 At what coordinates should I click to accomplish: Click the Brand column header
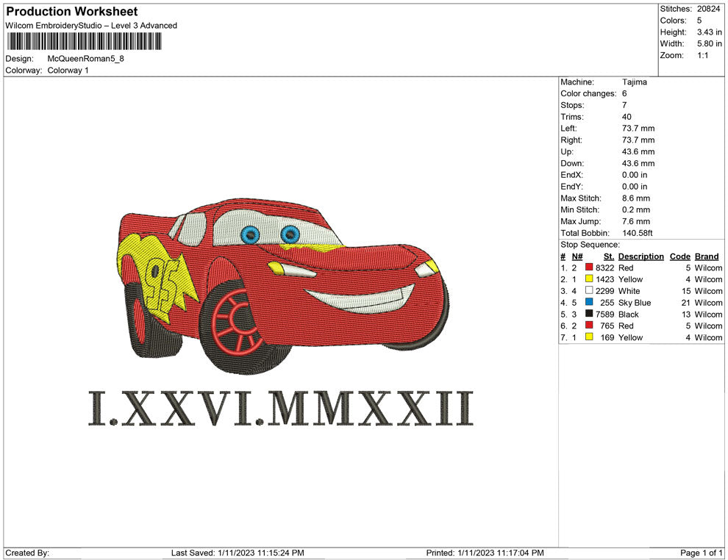(x=707, y=256)
